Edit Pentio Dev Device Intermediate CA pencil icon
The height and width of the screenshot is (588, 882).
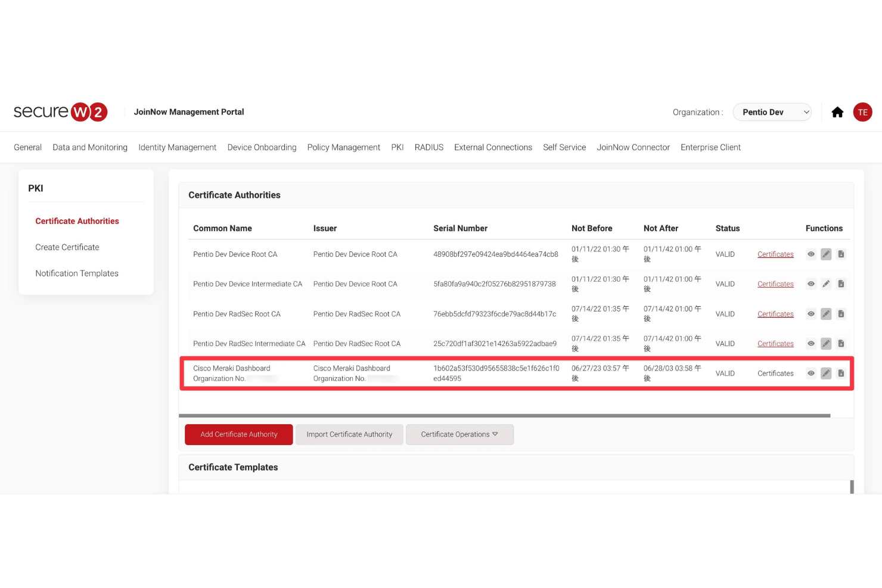(x=826, y=284)
